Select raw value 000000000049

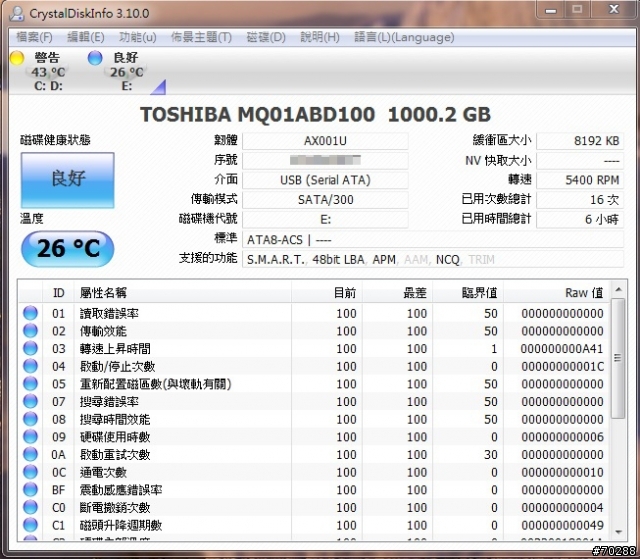[562, 525]
